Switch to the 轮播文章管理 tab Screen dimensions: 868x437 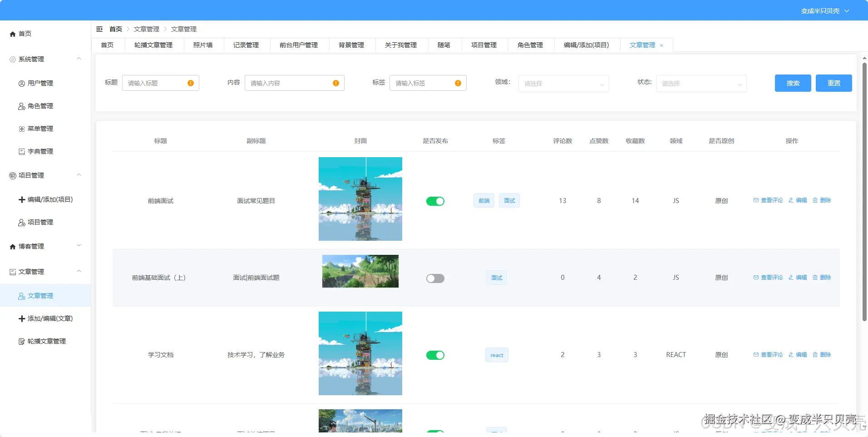point(153,45)
